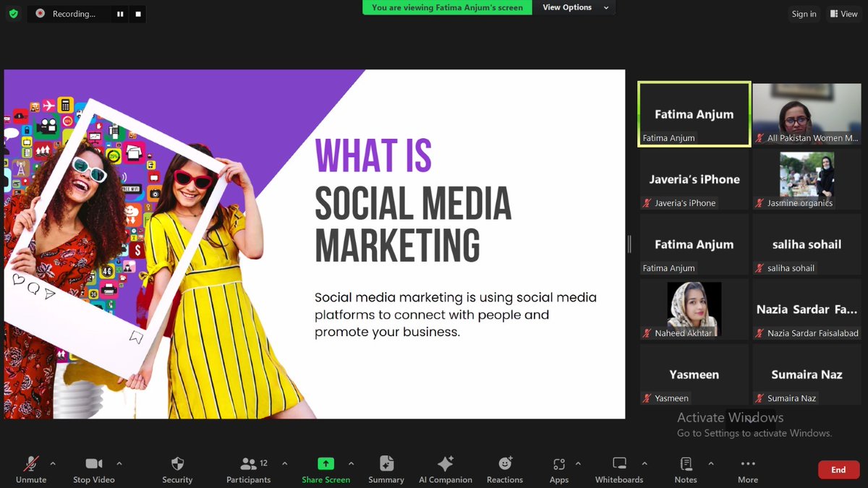Select the All Pakistan Women video tile
The width and height of the screenshot is (868, 488).
[x=807, y=114]
